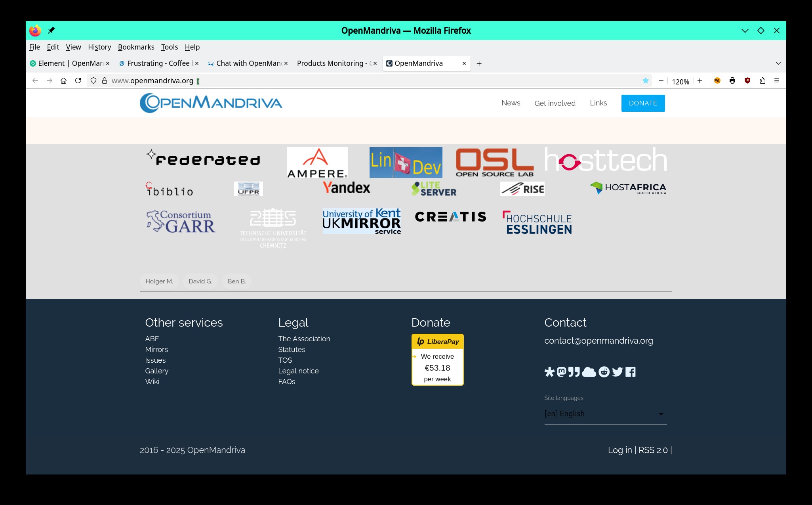This screenshot has height=505, width=812.
Task: Click the LiberaPay donation widget
Action: 437,360
